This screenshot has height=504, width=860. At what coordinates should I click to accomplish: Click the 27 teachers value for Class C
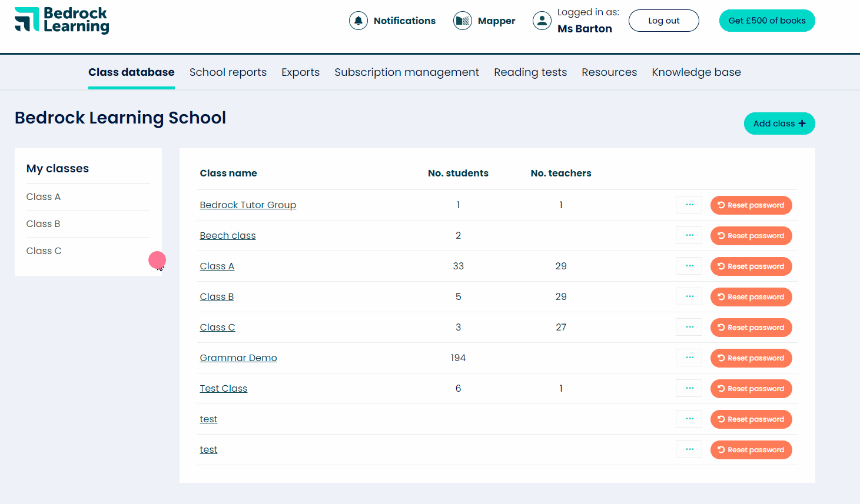[561, 327]
